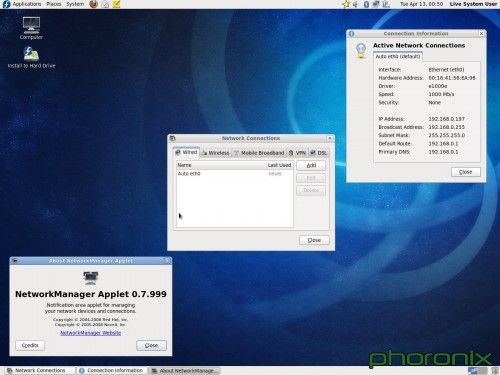
Task: Click Close in About NetworkManager Applet dialog
Action: 151,345
